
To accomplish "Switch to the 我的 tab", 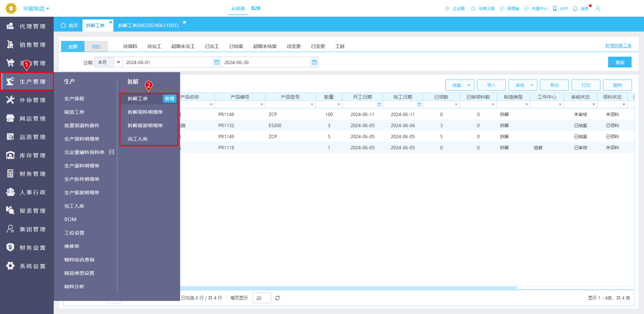I will [x=96, y=47].
